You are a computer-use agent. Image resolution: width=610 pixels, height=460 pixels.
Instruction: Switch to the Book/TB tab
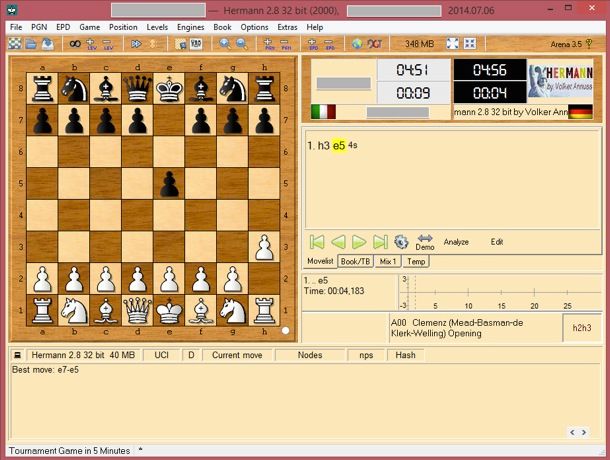click(x=355, y=262)
